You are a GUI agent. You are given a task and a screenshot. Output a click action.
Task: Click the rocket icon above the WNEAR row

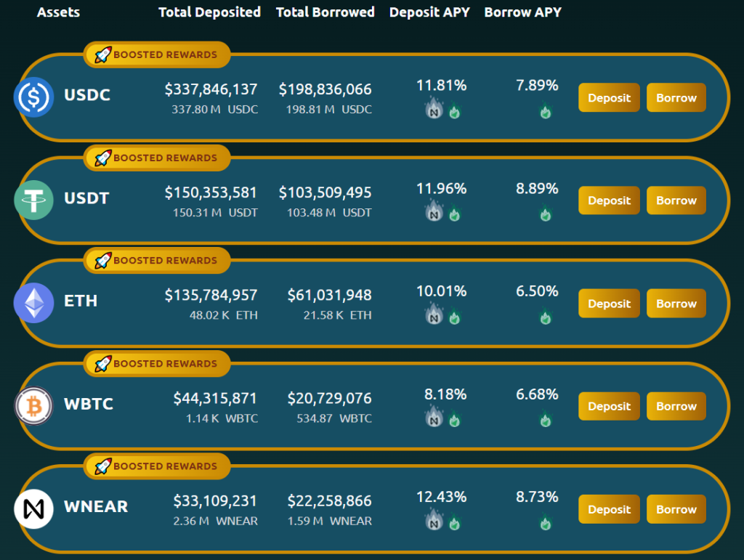tap(103, 466)
